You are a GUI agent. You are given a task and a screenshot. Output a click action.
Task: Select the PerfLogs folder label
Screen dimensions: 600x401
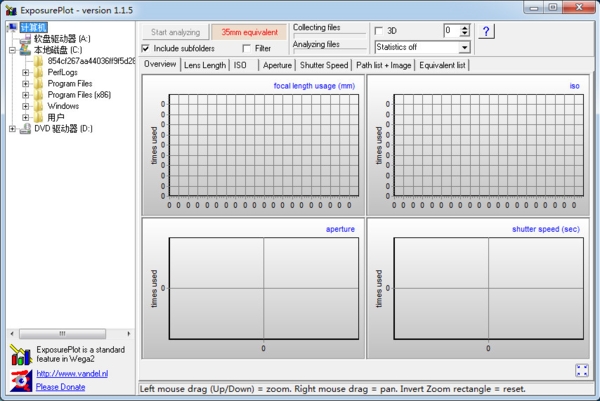pos(62,72)
